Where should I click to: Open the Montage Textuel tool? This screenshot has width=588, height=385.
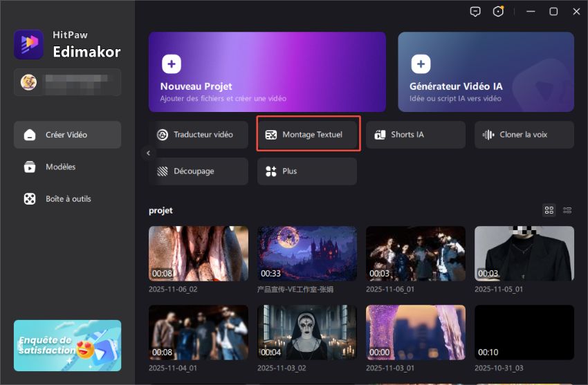pyautogui.click(x=307, y=135)
